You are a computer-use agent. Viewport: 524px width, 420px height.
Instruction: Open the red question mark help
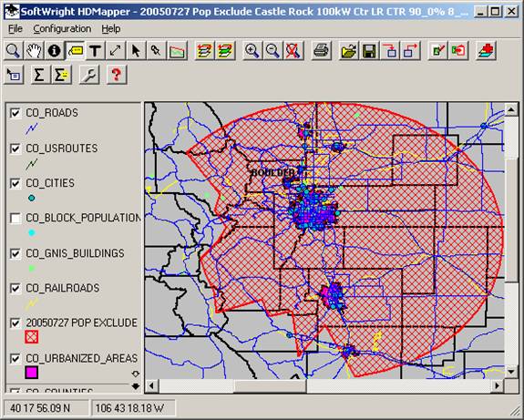[x=117, y=75]
